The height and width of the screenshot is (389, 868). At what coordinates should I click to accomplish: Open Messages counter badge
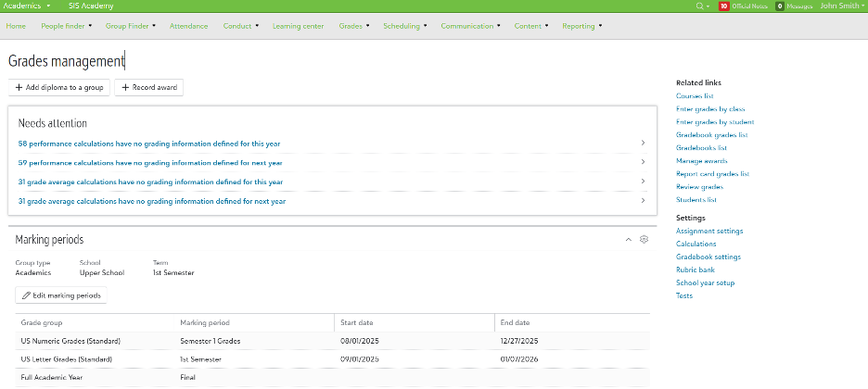(x=779, y=6)
